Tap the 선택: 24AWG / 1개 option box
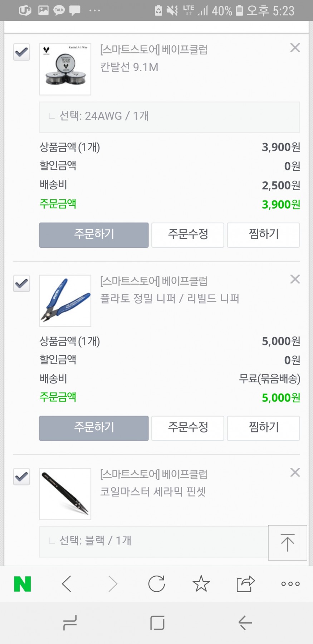 tap(169, 117)
